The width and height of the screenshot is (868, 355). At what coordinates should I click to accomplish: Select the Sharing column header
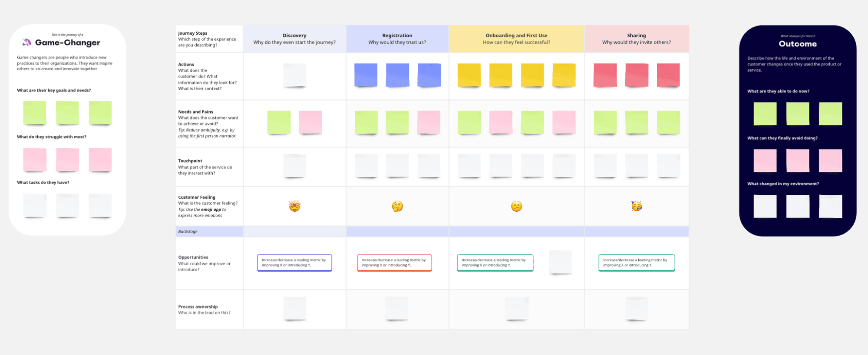[637, 39]
